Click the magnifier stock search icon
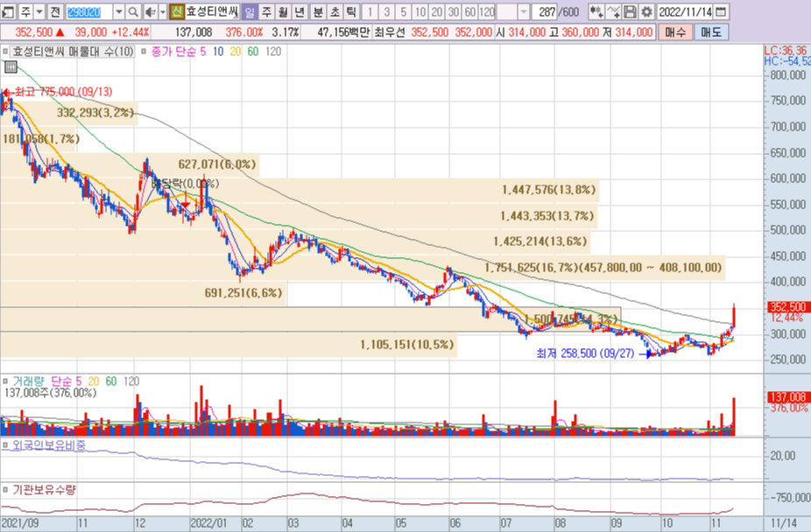The height and width of the screenshot is (532, 811). tap(133, 11)
